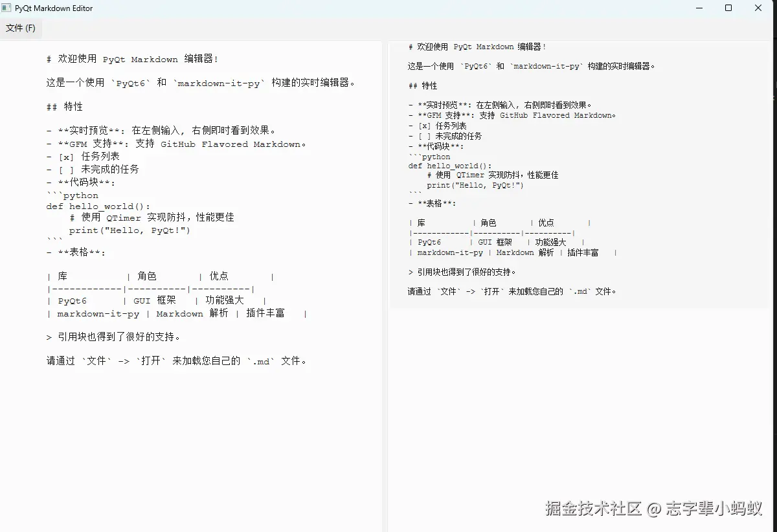The width and height of the screenshot is (777, 532).
Task: Maximize the PyQt Markdown Editor window
Action: (x=728, y=8)
